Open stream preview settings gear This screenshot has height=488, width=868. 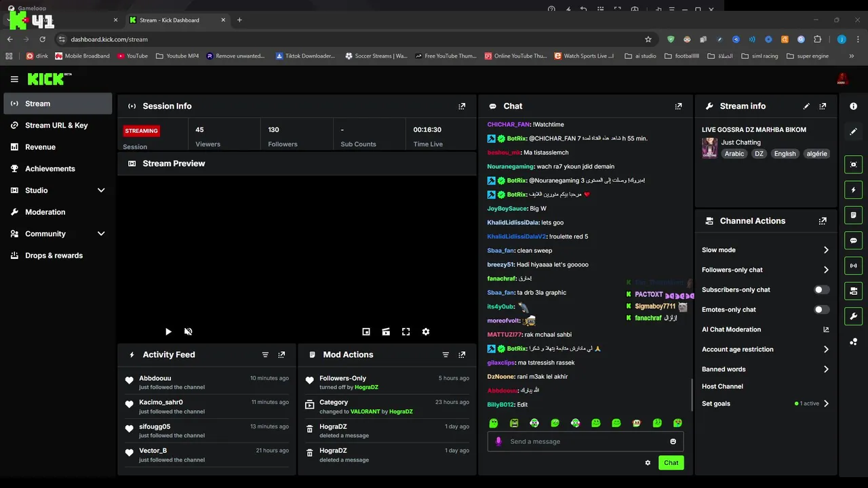point(426,331)
